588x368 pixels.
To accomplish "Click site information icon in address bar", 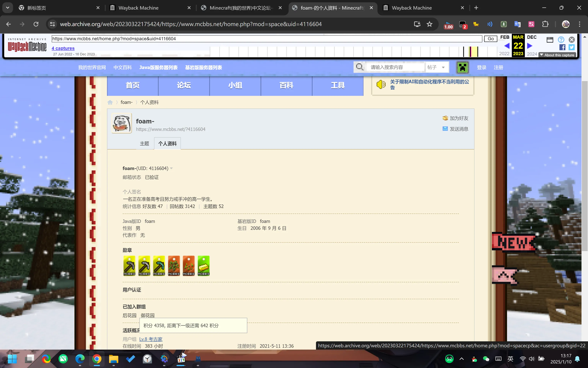I will pyautogui.click(x=52, y=24).
